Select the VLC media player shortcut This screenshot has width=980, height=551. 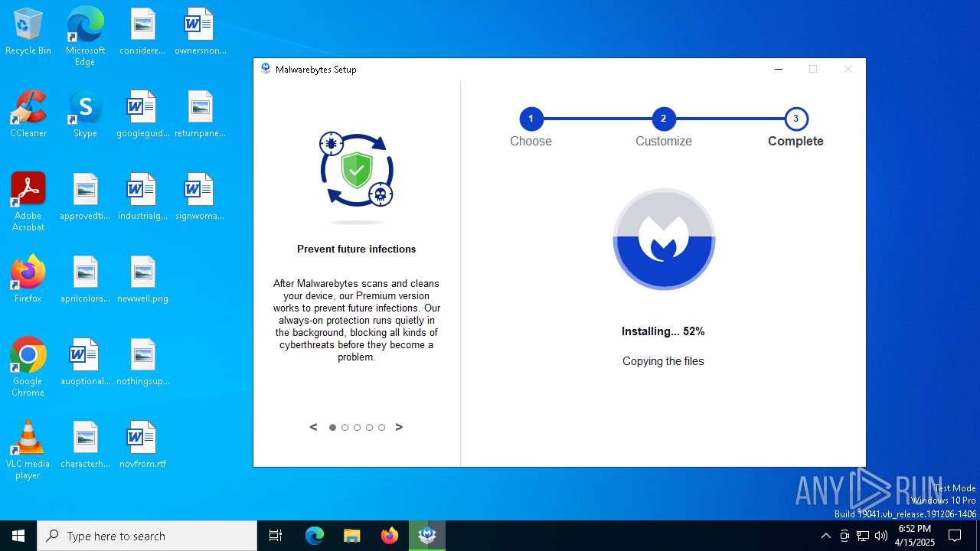pyautogui.click(x=28, y=449)
